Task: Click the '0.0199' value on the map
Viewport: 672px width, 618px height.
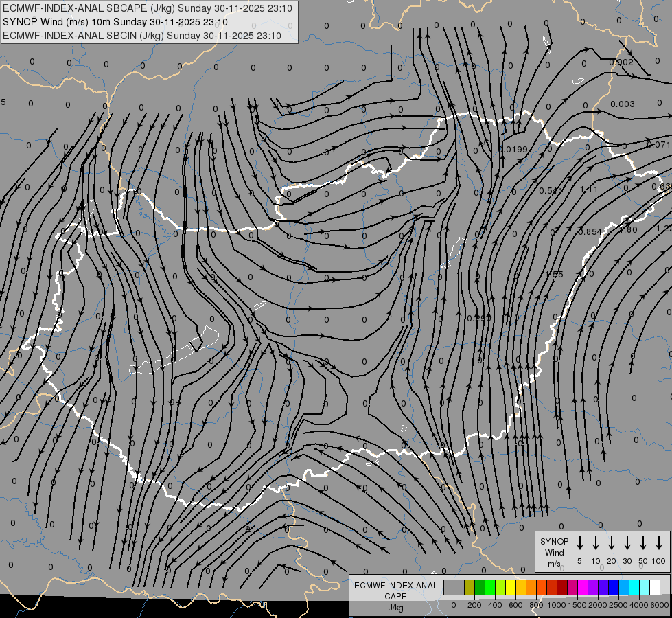Action: (513, 149)
